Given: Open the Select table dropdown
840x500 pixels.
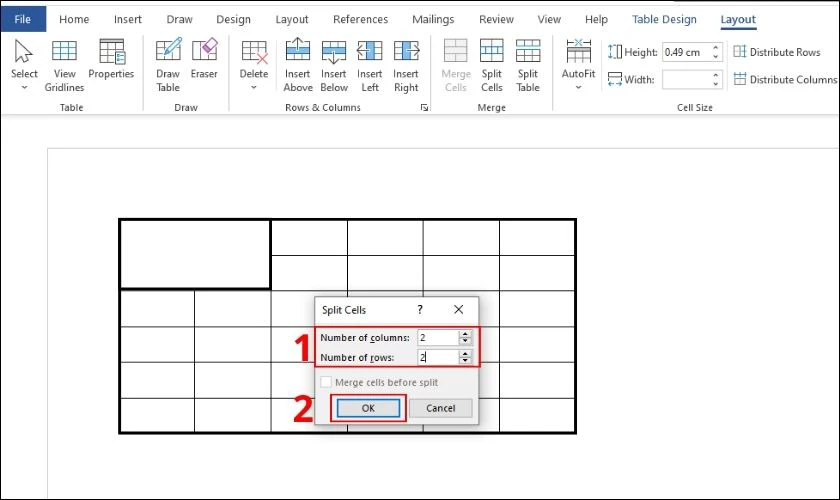Looking at the screenshot, I should 24,65.
